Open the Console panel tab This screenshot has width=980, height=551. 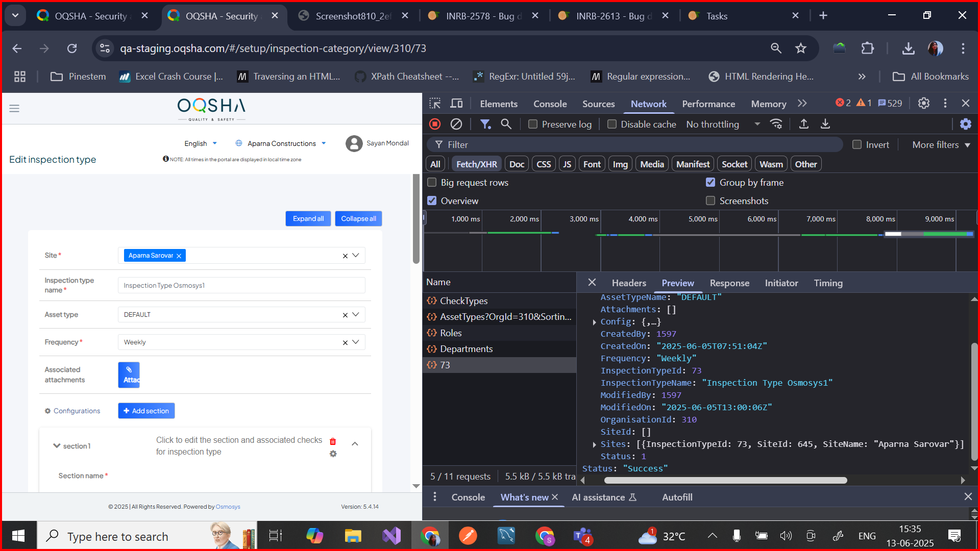[x=550, y=104]
